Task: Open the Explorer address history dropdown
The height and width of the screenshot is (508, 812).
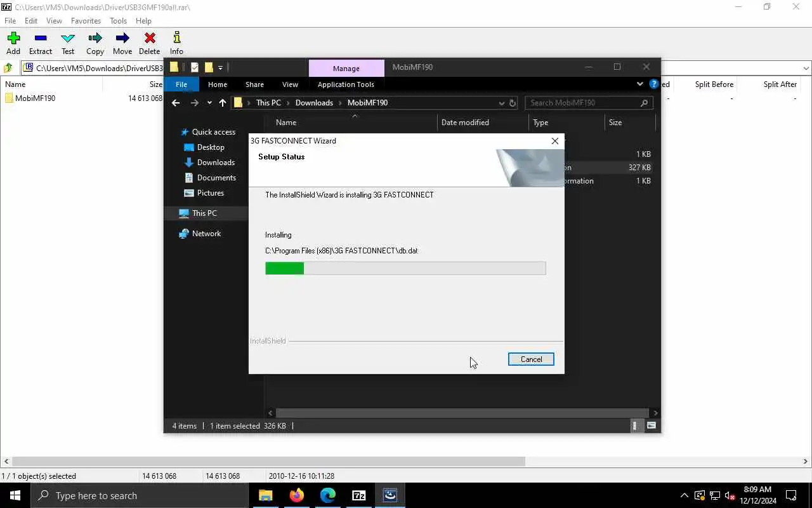Action: click(x=501, y=103)
